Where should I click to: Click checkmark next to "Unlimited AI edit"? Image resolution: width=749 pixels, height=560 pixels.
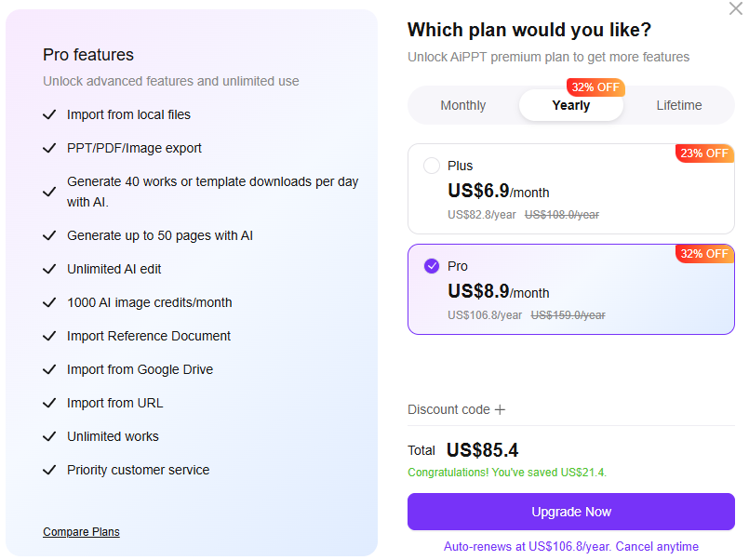(49, 269)
